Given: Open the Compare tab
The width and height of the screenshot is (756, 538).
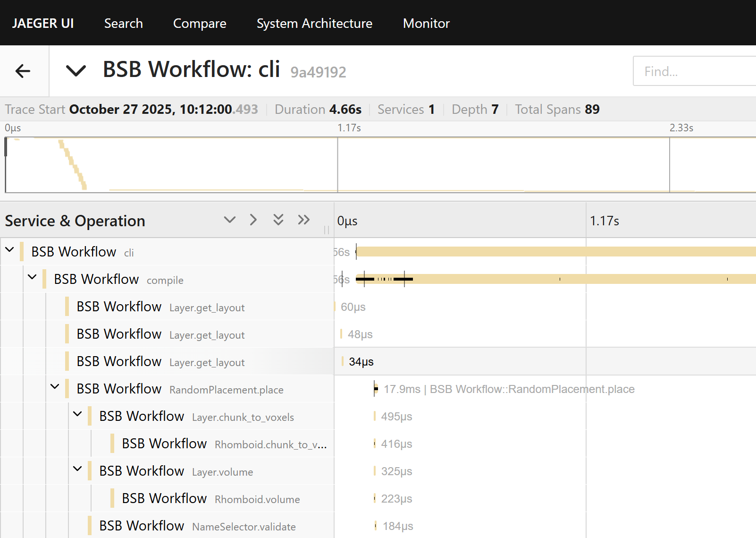Looking at the screenshot, I should pos(200,23).
